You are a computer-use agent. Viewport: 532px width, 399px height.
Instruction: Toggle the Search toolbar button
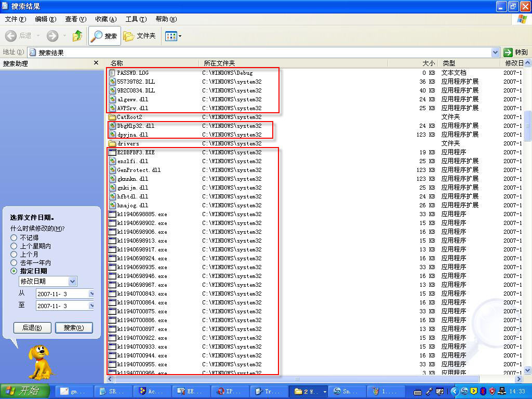[104, 36]
